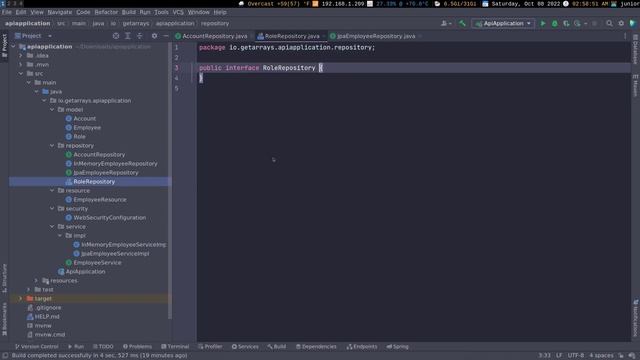
Task: Debug ApiApplication with the bug icon
Action: pyautogui.click(x=555, y=24)
